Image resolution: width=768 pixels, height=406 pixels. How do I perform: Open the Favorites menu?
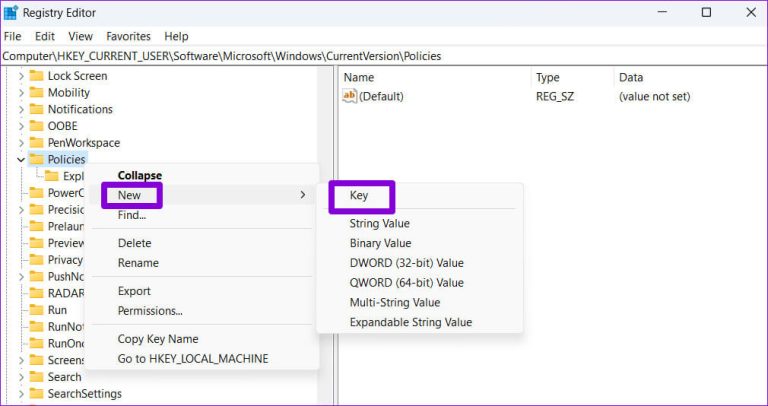(x=128, y=36)
